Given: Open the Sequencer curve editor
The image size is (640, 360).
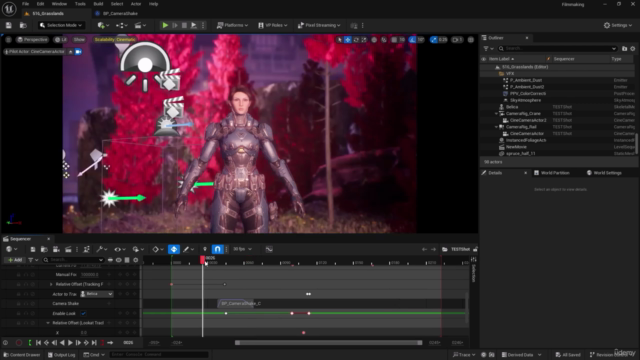Looking at the screenshot, I should pos(269,249).
